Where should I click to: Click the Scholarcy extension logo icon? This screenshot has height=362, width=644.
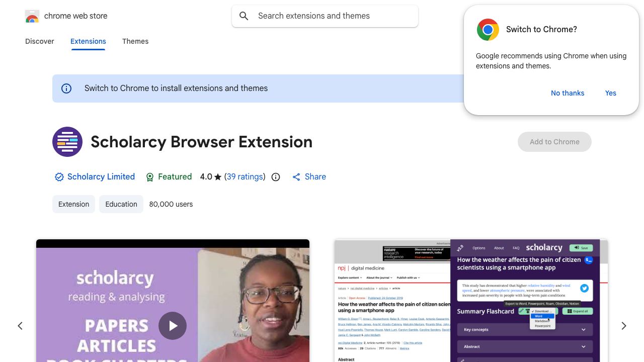(67, 142)
